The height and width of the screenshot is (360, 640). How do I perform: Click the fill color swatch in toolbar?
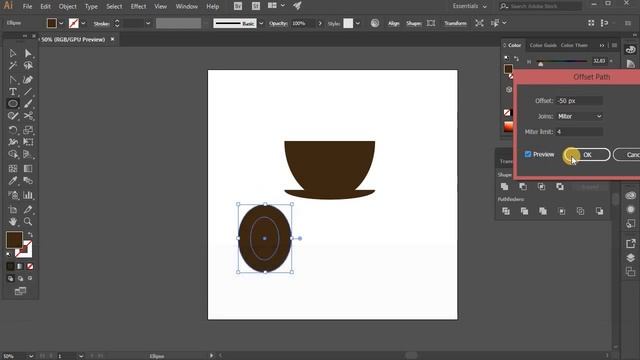point(14,240)
